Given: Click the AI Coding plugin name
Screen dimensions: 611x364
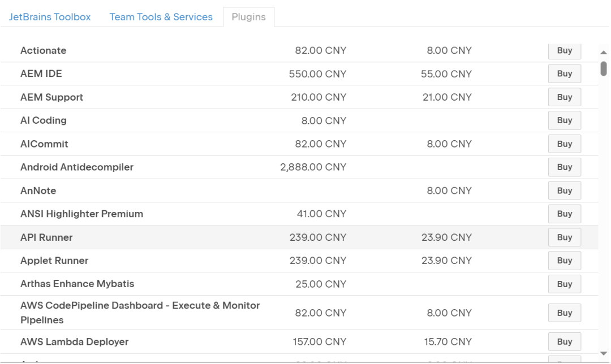Looking at the screenshot, I should pos(43,120).
